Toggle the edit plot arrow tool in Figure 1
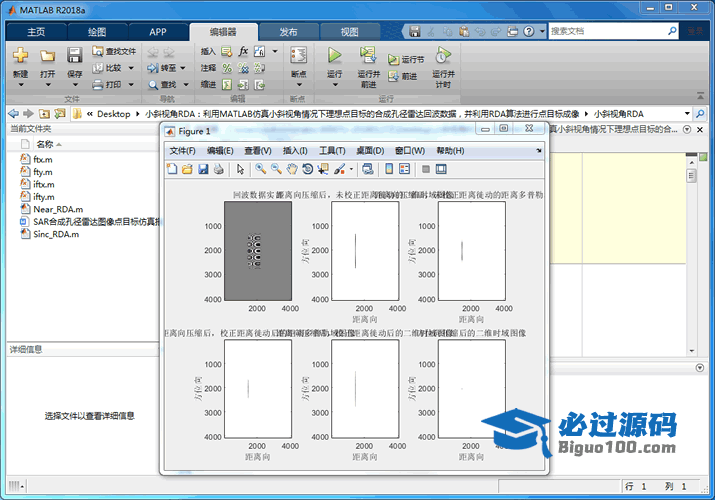The height and width of the screenshot is (500, 715). (x=240, y=169)
